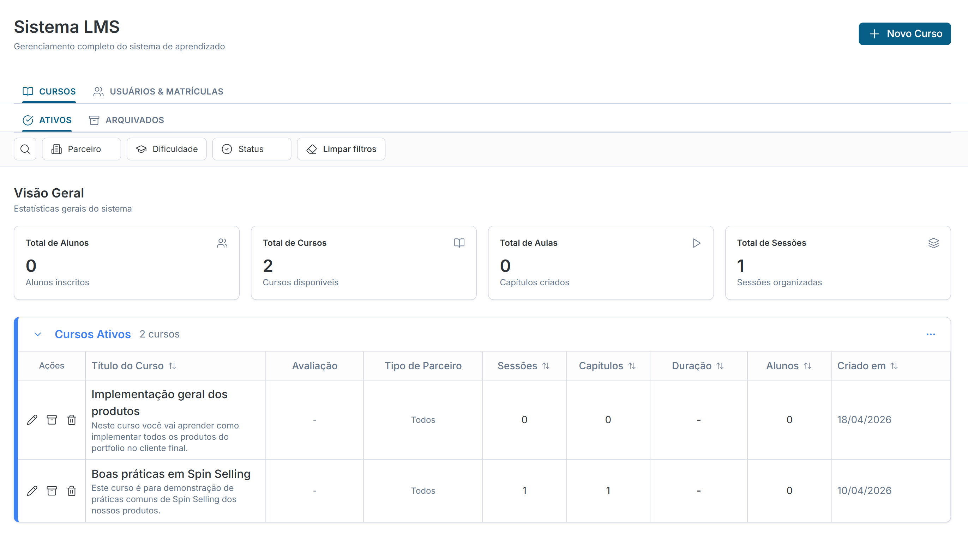Click Todos in the Spin Selling row
Screen dimensions: 968x560
click(423, 491)
